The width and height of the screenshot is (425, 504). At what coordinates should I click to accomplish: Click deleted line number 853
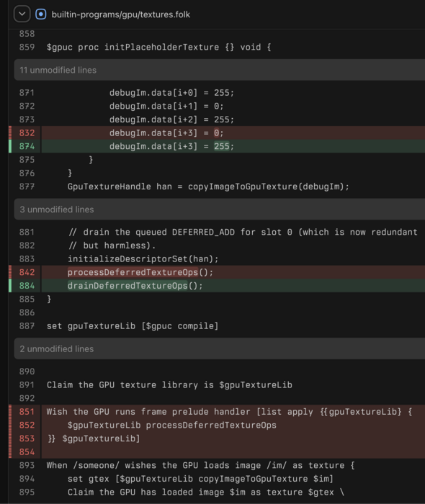tap(27, 438)
